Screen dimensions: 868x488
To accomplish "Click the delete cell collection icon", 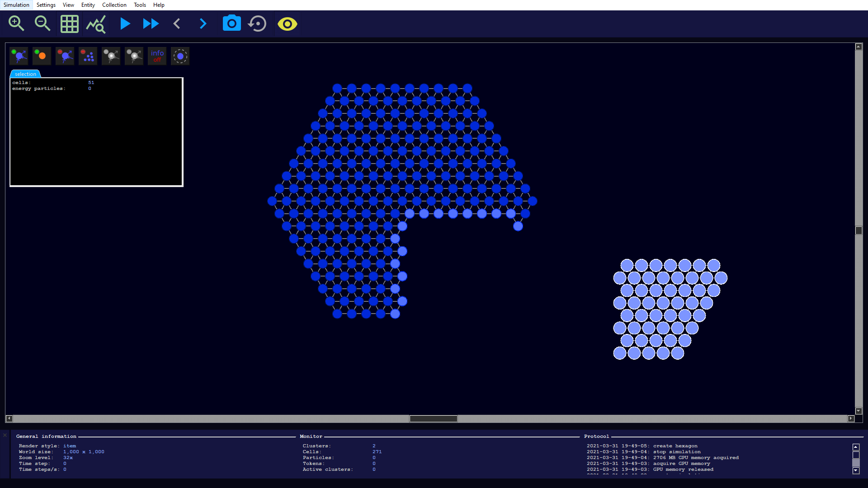I will [x=88, y=56].
